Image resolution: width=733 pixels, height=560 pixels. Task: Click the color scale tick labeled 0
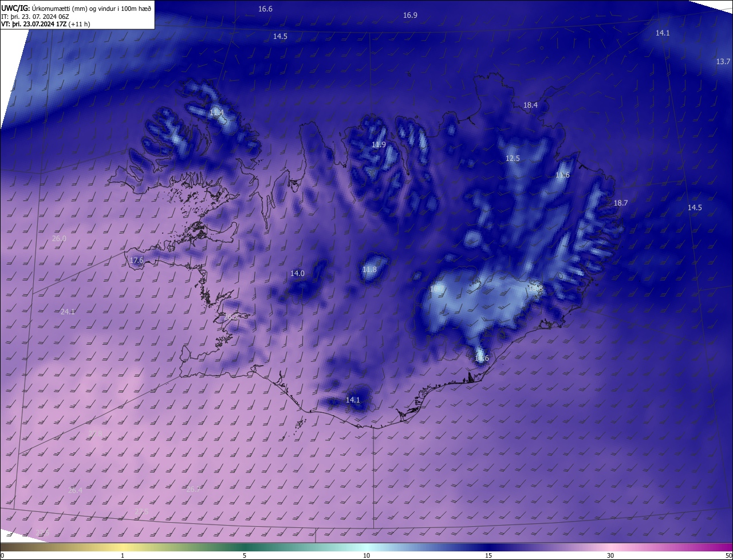point(2,555)
